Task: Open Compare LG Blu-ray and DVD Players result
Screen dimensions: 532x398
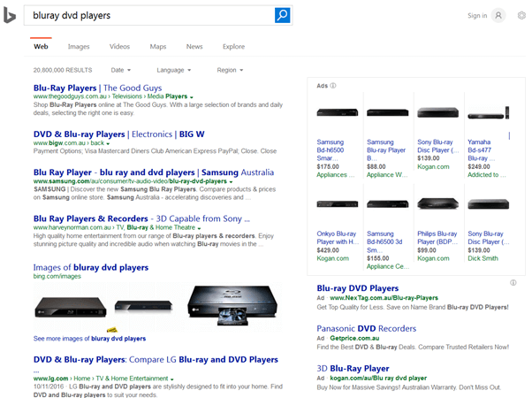Action: pyautogui.click(x=156, y=360)
